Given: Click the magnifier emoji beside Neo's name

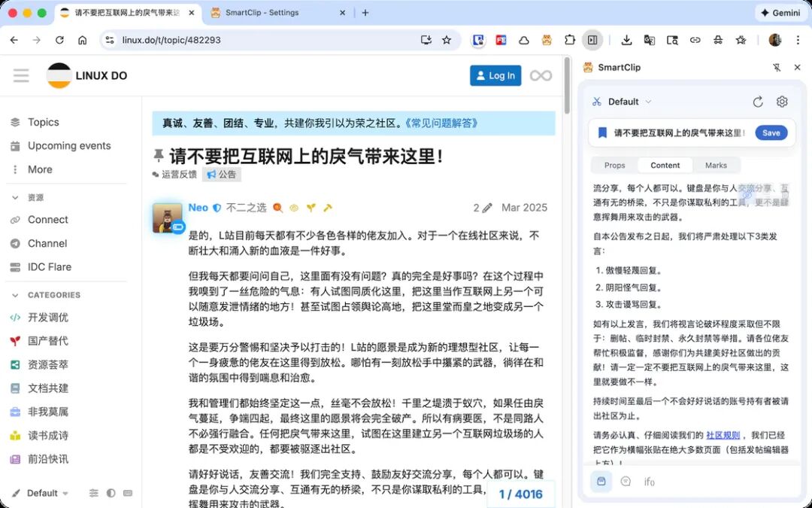Looking at the screenshot, I should click(x=277, y=208).
